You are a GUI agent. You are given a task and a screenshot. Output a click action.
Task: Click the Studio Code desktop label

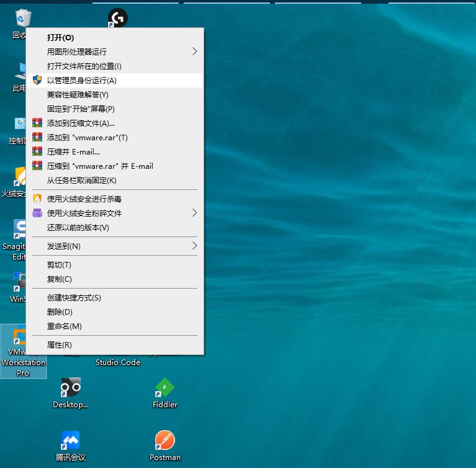coord(118,362)
